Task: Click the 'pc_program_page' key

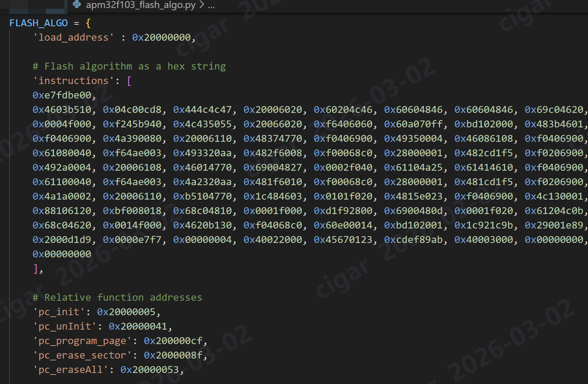Action: pos(82,341)
